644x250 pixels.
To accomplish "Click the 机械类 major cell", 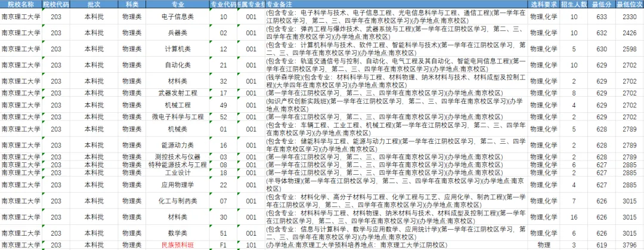I will 178,129.
